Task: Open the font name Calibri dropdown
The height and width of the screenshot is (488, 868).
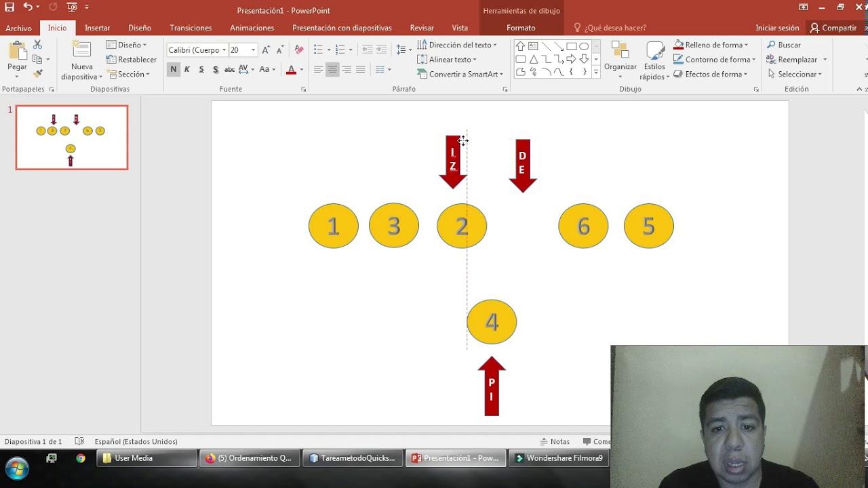Action: pos(224,50)
